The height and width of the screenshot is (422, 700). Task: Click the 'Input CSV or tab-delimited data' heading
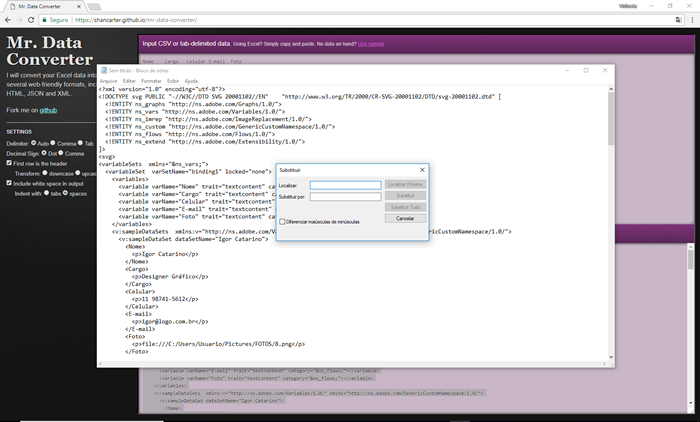(x=186, y=44)
